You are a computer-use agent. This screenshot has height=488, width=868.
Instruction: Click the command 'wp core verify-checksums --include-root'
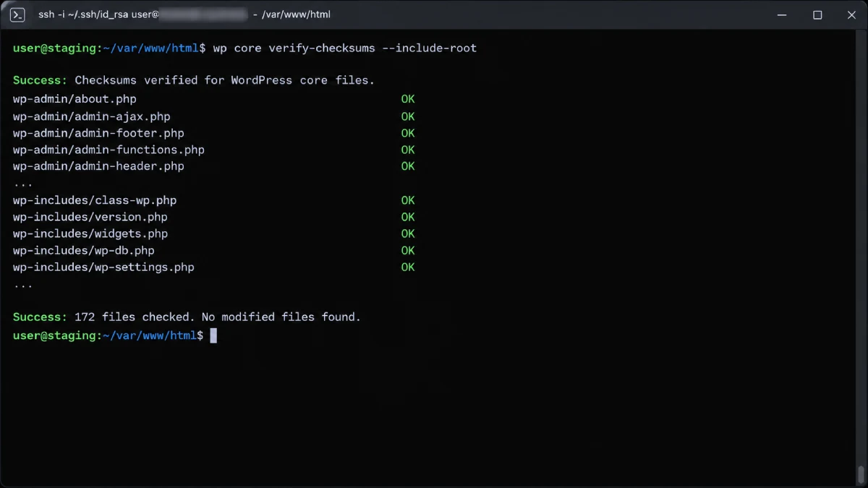point(345,48)
